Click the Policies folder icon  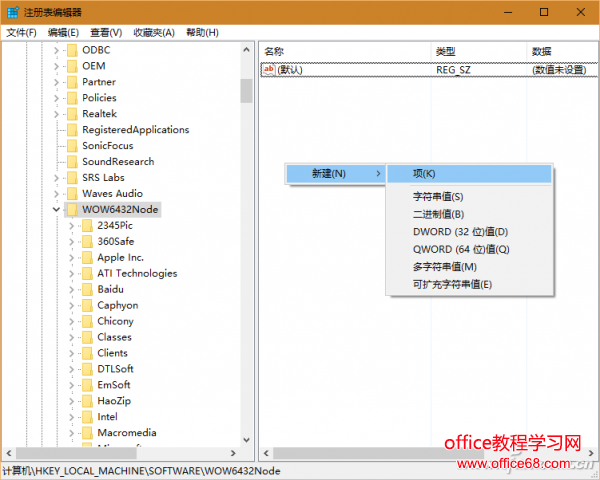(x=72, y=98)
